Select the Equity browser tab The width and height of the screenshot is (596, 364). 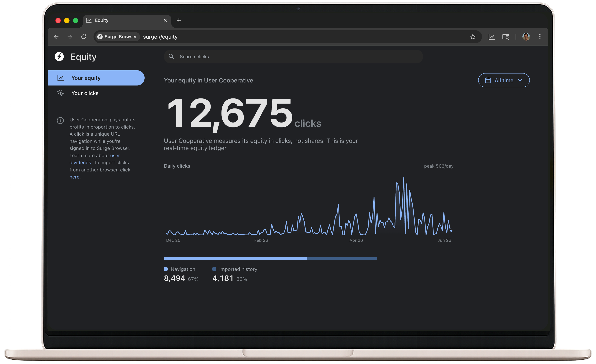tap(127, 21)
